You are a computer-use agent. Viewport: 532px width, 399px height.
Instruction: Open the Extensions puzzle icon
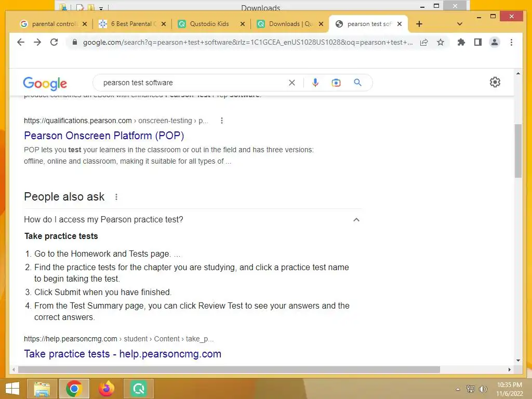(x=461, y=42)
